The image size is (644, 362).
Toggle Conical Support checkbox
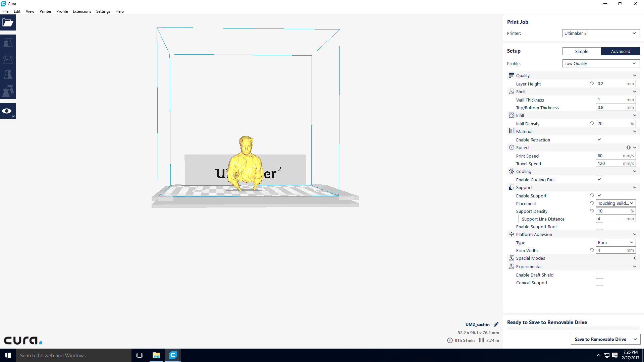(599, 283)
